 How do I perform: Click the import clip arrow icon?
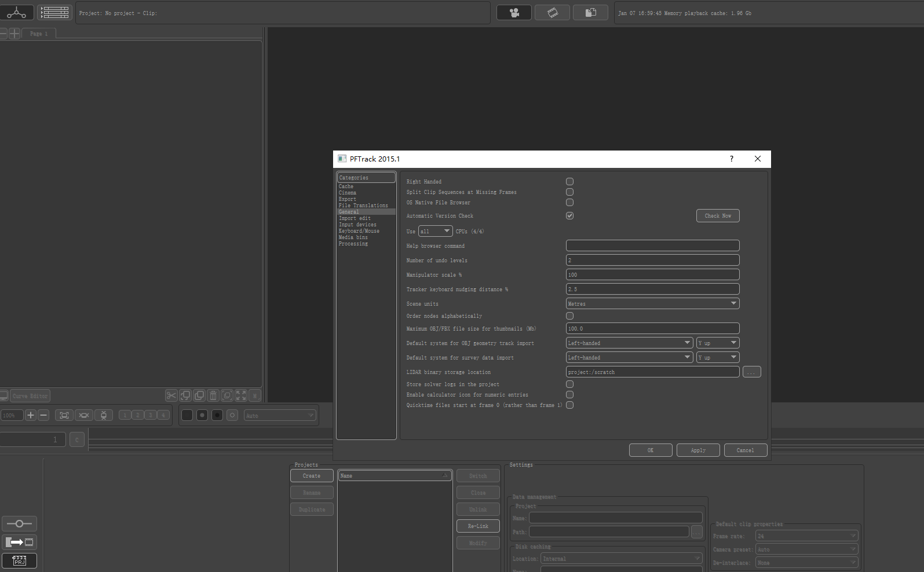[19, 542]
